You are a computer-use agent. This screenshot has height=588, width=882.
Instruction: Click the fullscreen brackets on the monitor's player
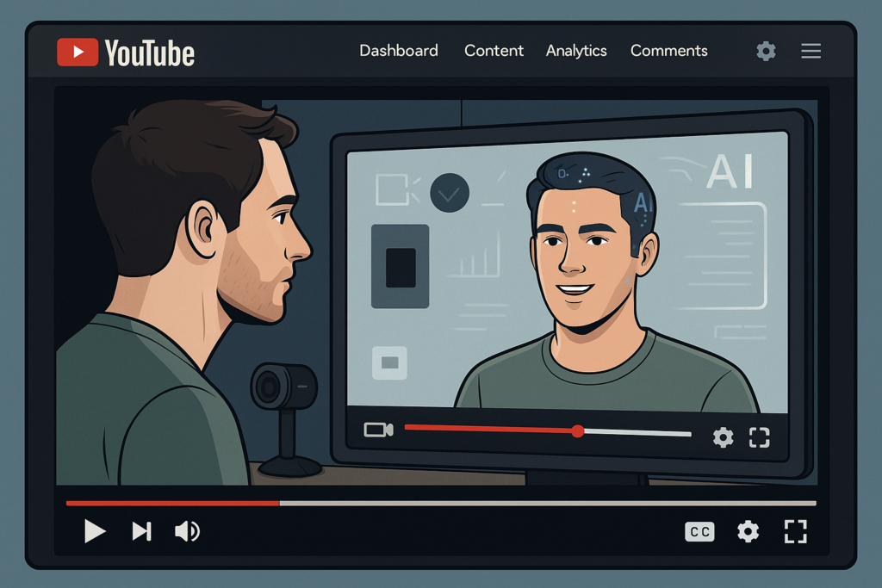(758, 437)
